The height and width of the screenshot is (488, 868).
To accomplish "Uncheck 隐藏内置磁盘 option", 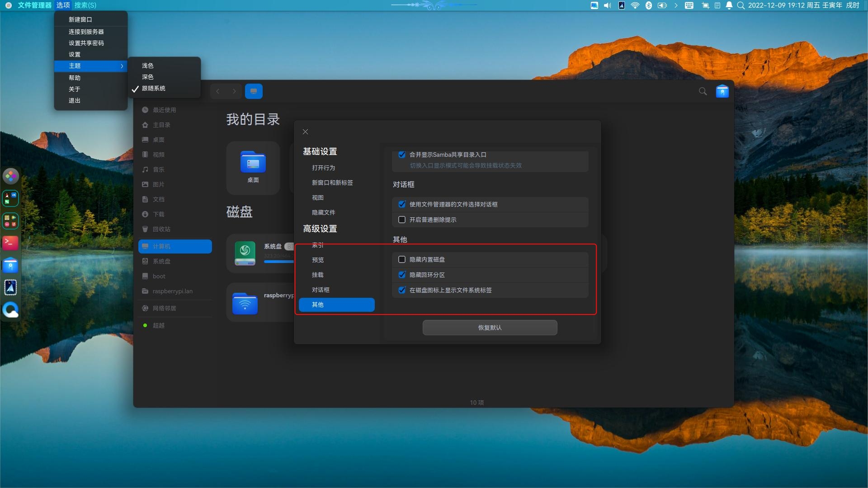I will [x=402, y=259].
